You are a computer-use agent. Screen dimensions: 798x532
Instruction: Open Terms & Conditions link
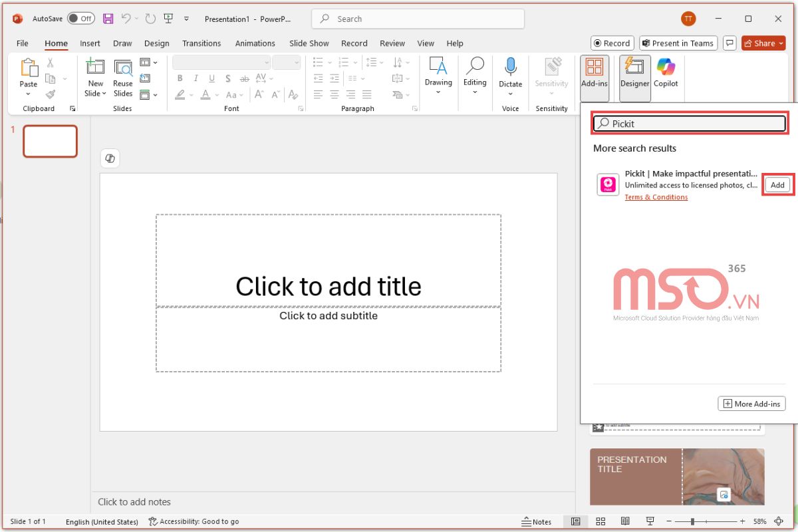pos(656,197)
